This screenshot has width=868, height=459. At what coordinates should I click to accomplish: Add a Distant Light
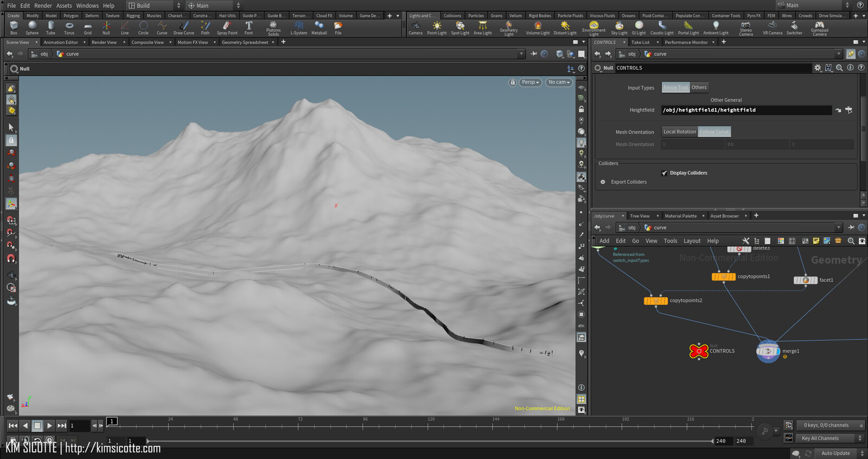point(565,28)
